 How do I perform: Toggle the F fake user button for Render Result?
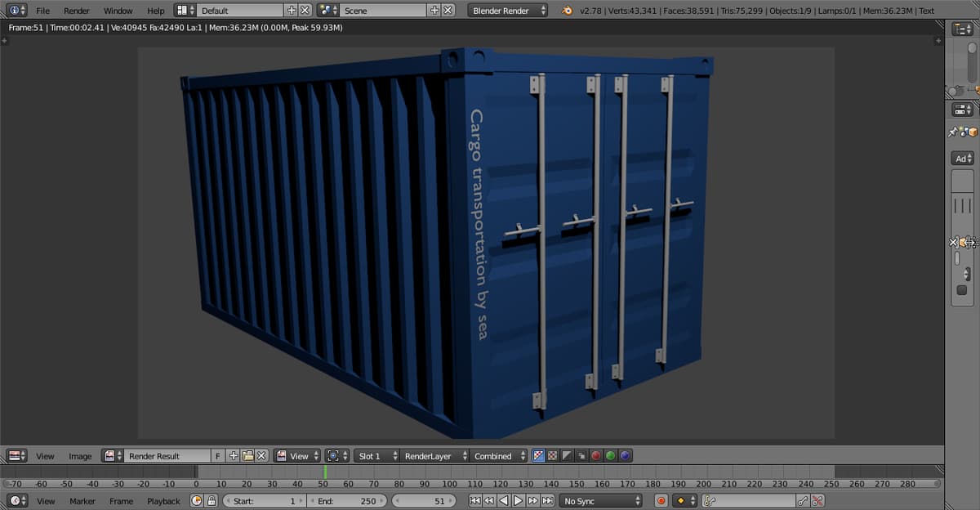[217, 456]
